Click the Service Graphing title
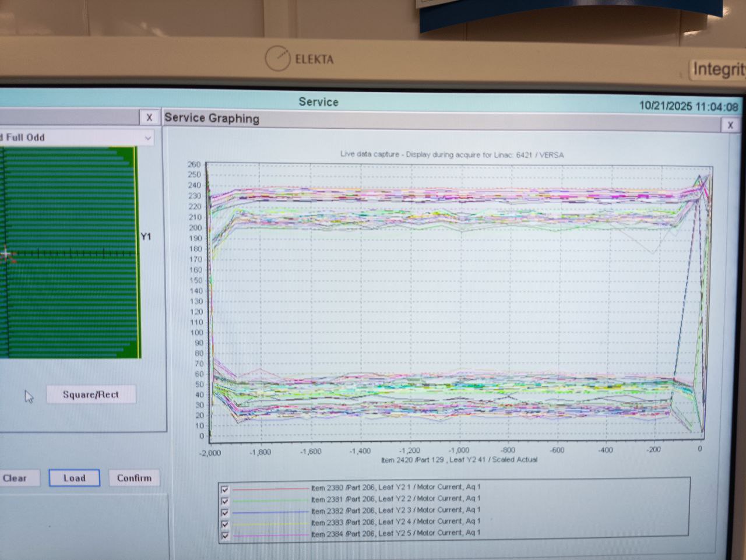This screenshot has width=746, height=560. point(212,118)
